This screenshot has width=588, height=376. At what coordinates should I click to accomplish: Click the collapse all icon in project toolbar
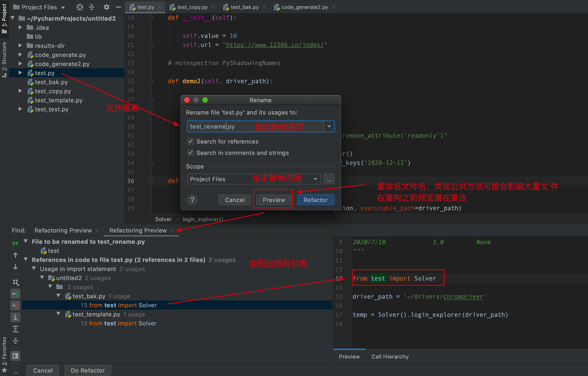pos(92,7)
